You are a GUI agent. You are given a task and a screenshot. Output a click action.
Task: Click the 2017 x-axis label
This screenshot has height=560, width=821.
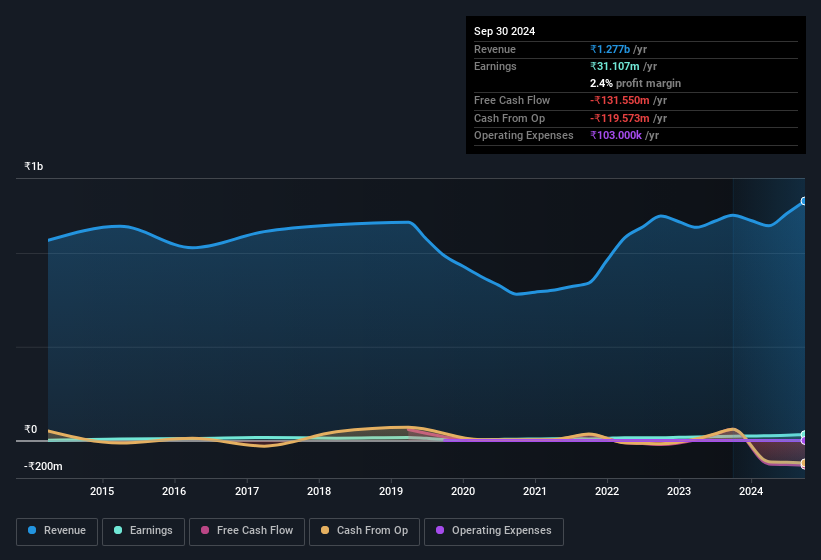[x=247, y=491]
